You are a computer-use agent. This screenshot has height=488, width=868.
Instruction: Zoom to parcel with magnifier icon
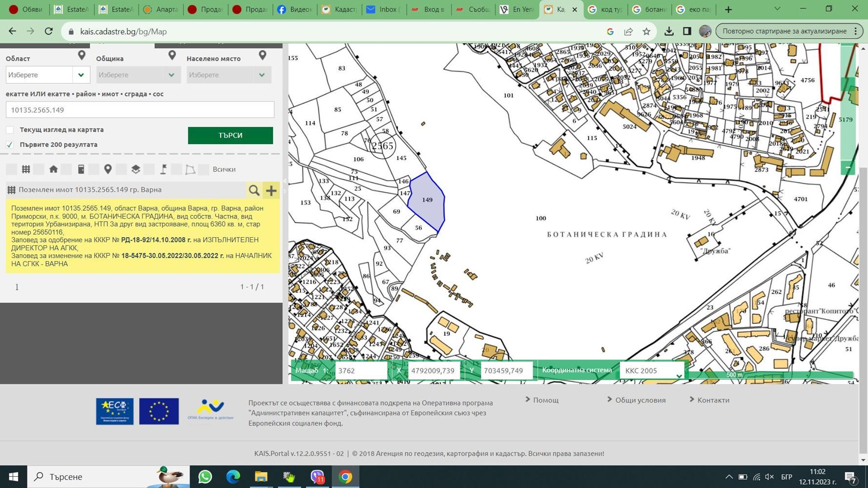(x=254, y=190)
